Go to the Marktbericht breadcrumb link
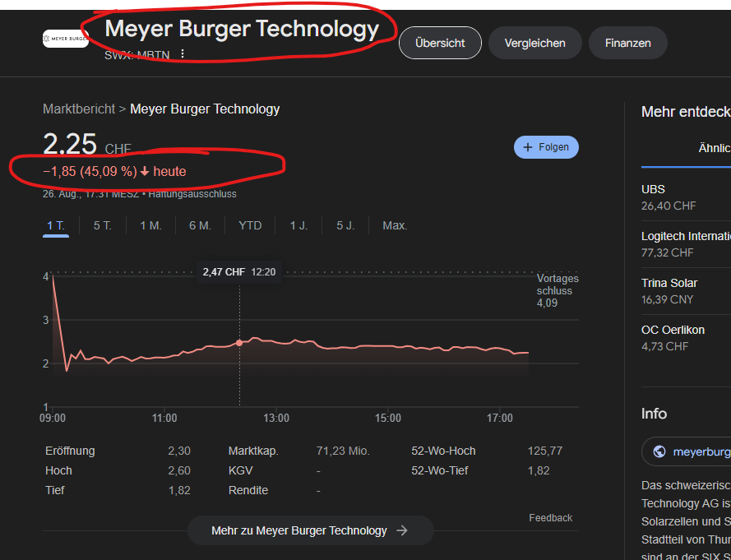The image size is (731, 560). point(79,109)
